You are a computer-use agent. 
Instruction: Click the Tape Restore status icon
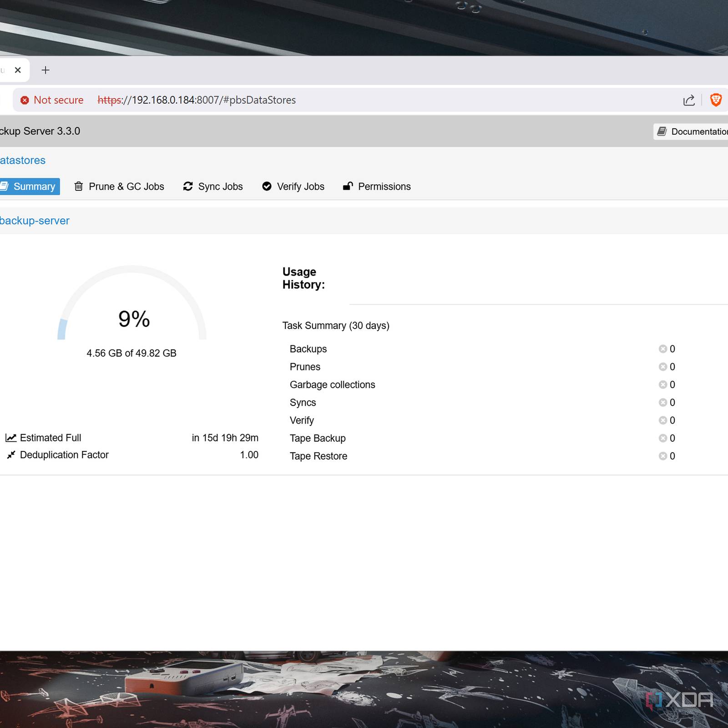click(x=662, y=456)
